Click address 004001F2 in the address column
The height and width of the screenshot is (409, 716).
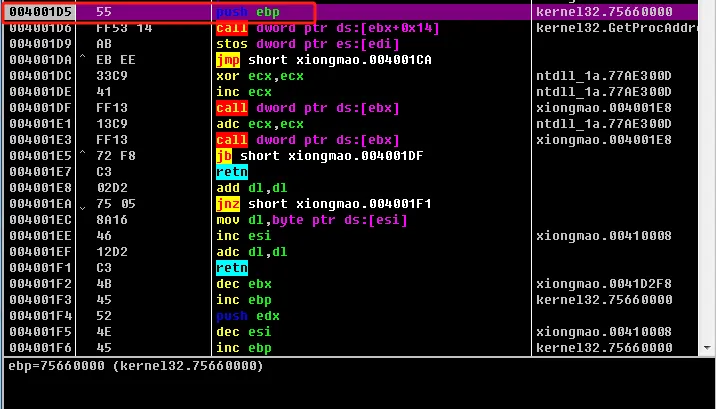pyautogui.click(x=41, y=284)
